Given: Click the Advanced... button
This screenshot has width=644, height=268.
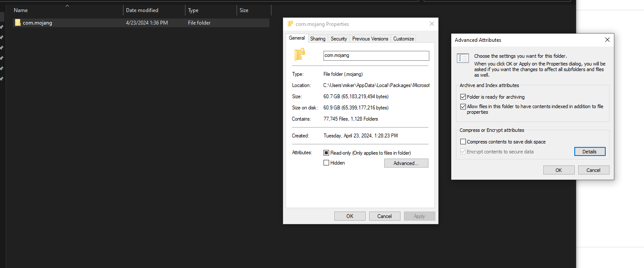Looking at the screenshot, I should coord(406,163).
